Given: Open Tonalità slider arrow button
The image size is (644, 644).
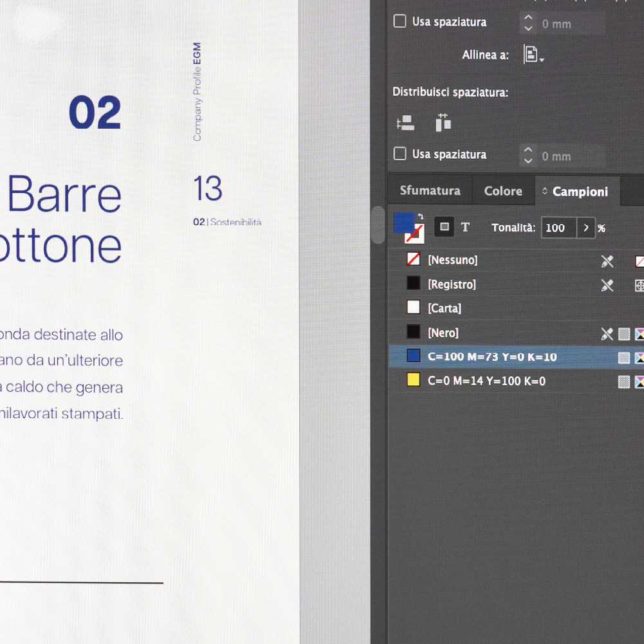Looking at the screenshot, I should click(x=586, y=228).
